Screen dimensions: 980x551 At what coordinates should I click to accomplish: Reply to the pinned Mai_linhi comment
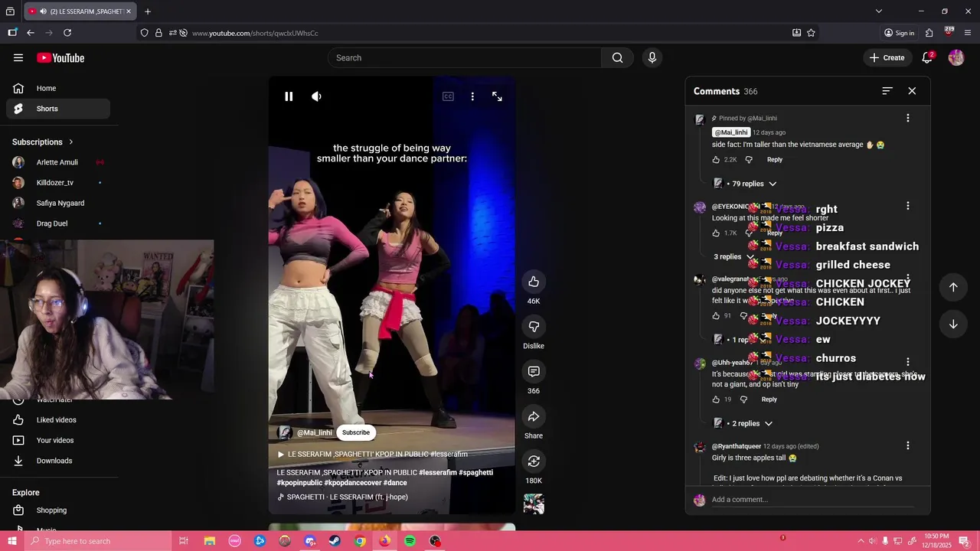coord(775,160)
